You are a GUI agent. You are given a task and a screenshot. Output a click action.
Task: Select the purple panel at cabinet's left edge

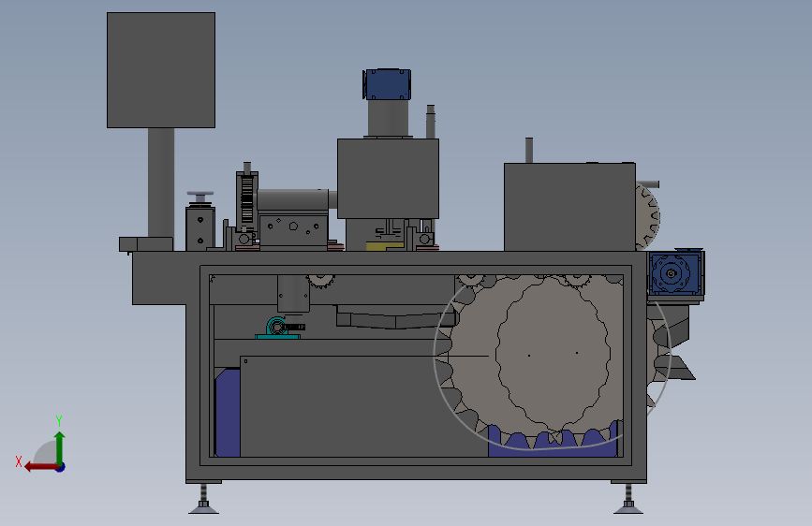(x=228, y=412)
